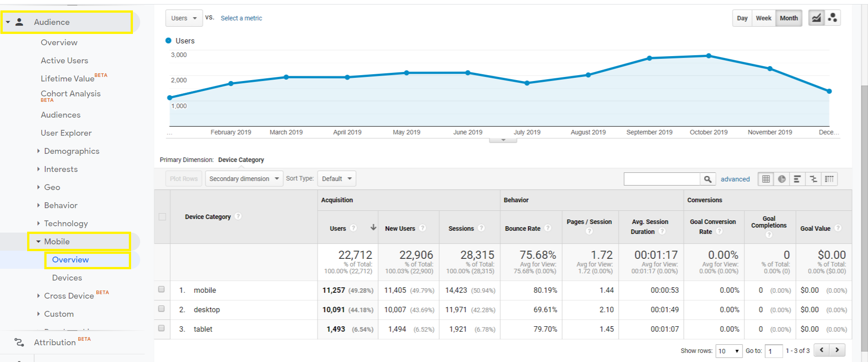Switch chart granularity to Week
Screen dimensions: 868x362
764,18
